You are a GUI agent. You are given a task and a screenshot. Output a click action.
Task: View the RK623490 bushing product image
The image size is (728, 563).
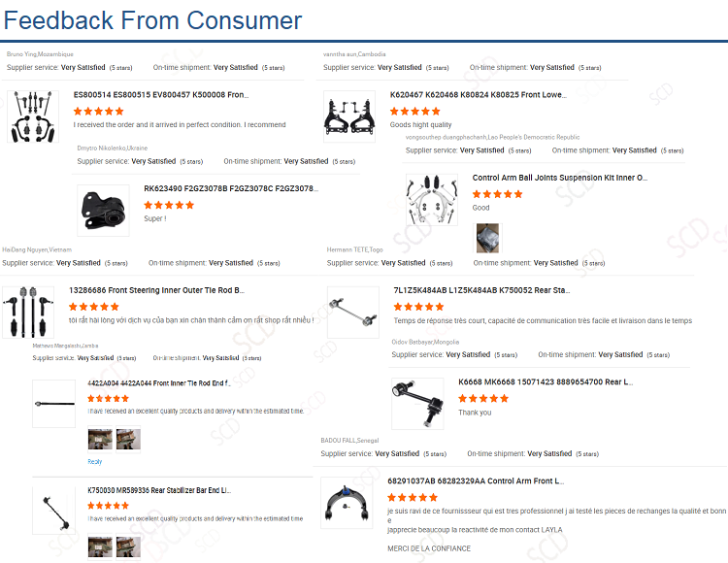click(103, 211)
